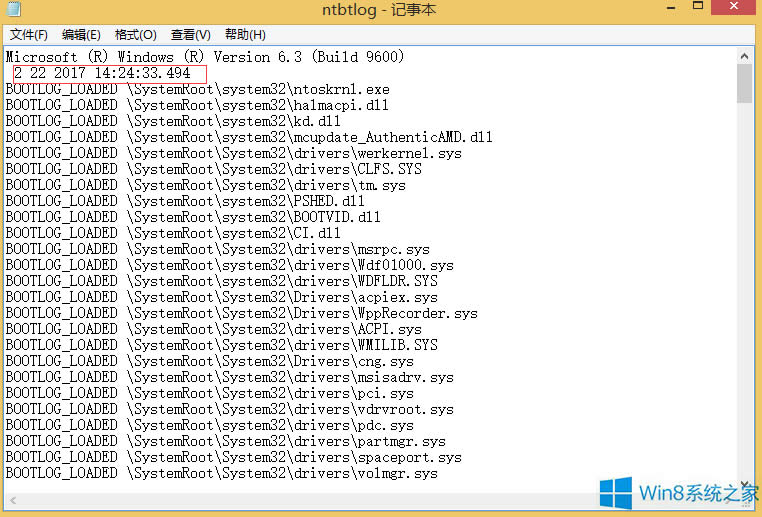
Task: Open the 查看(V) menu
Action: pyautogui.click(x=190, y=35)
